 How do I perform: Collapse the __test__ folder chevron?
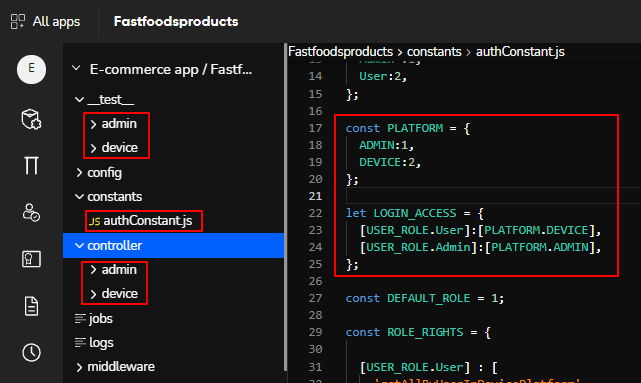tap(80, 99)
